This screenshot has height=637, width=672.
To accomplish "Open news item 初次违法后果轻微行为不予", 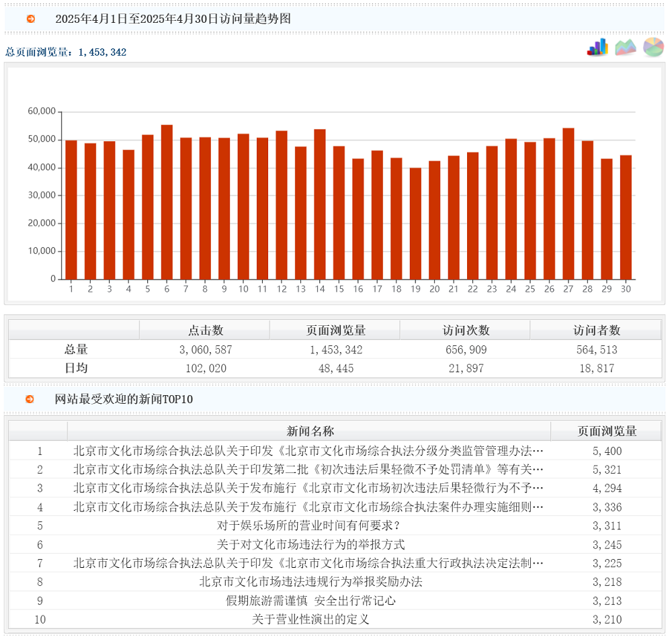I will click(308, 488).
